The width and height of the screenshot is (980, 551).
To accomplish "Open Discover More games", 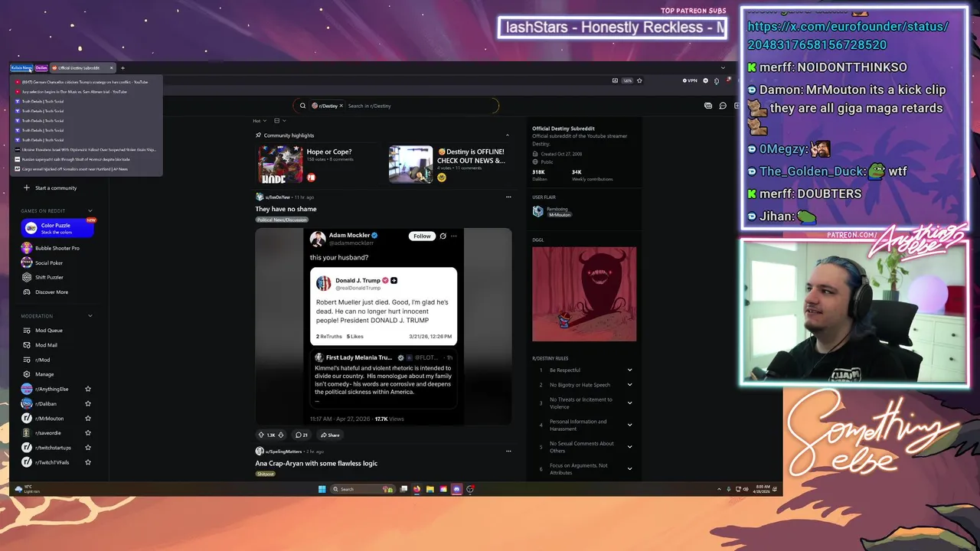I will pos(46,292).
